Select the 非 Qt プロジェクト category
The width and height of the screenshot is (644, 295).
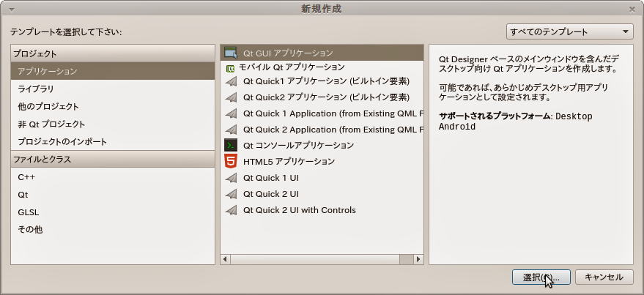(113, 124)
